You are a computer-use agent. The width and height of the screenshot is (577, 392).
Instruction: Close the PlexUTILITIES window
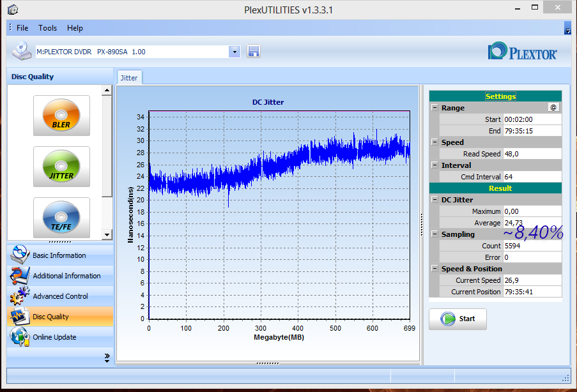pyautogui.click(x=557, y=8)
